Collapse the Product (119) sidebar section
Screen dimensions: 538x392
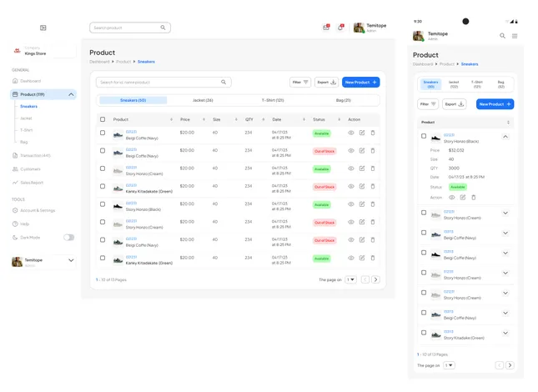(x=71, y=94)
